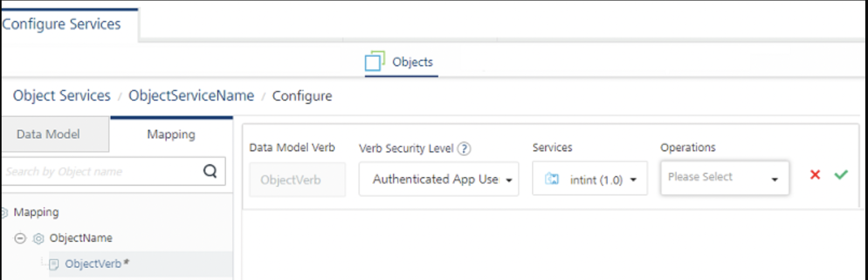This screenshot has width=868, height=280.
Task: Open the Services dropdown showing intint (1.0)
Action: click(590, 179)
